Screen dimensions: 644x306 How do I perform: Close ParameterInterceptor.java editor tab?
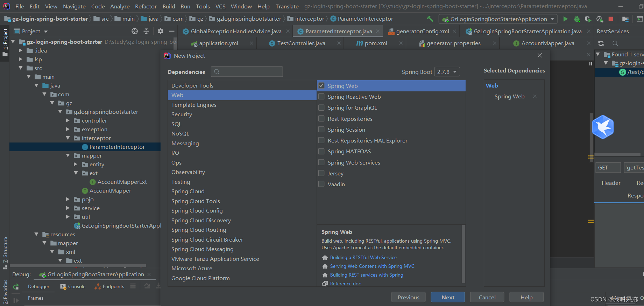[378, 31]
